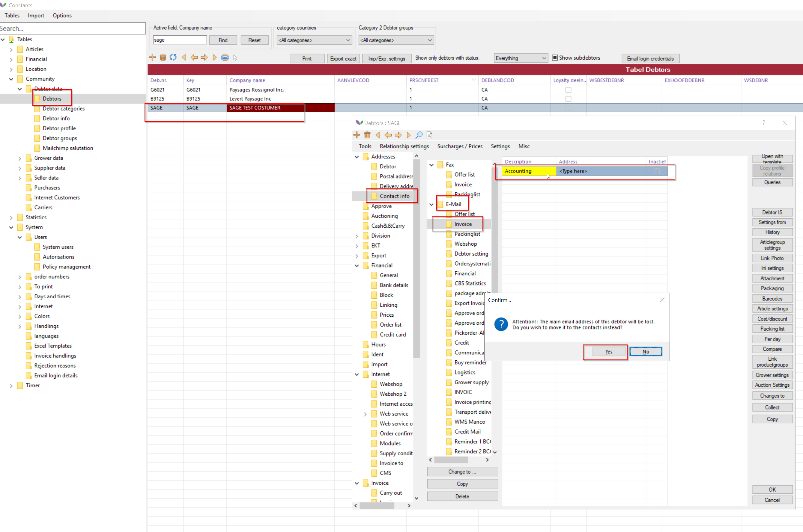Click the blue question mark icon
Image resolution: width=803 pixels, height=532 pixels.
[501, 324]
